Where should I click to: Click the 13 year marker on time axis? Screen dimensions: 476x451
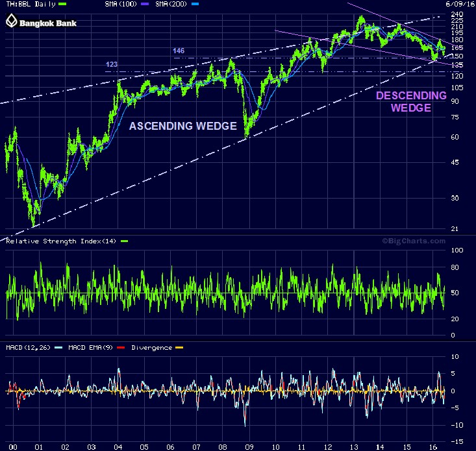354,447
